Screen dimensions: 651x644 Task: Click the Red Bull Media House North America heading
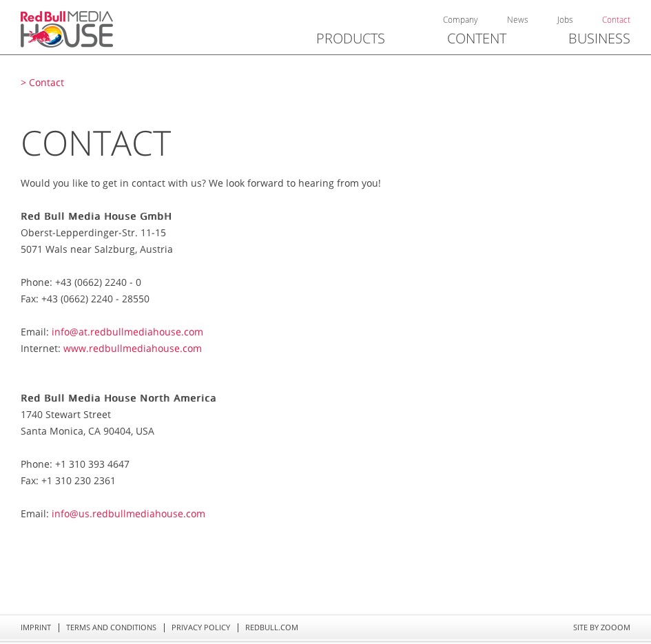pyautogui.click(x=118, y=398)
